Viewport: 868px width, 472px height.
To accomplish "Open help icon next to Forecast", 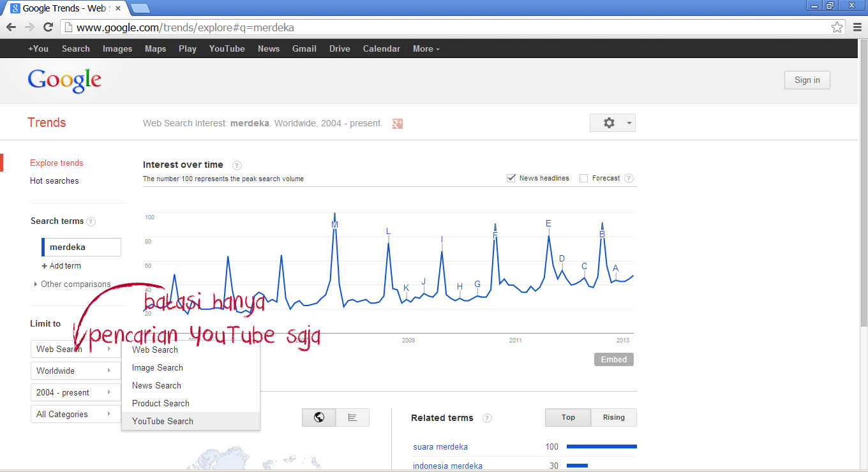I will pos(629,179).
